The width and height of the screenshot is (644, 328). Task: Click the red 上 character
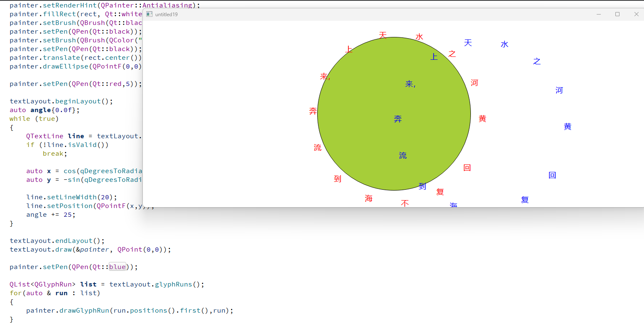point(349,49)
